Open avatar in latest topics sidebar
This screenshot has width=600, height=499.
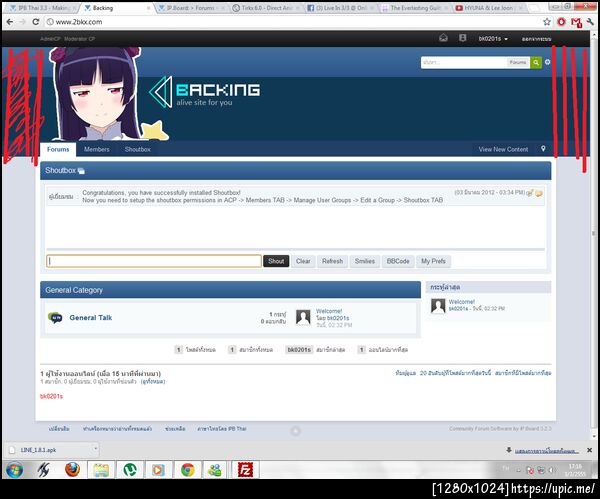click(x=438, y=305)
